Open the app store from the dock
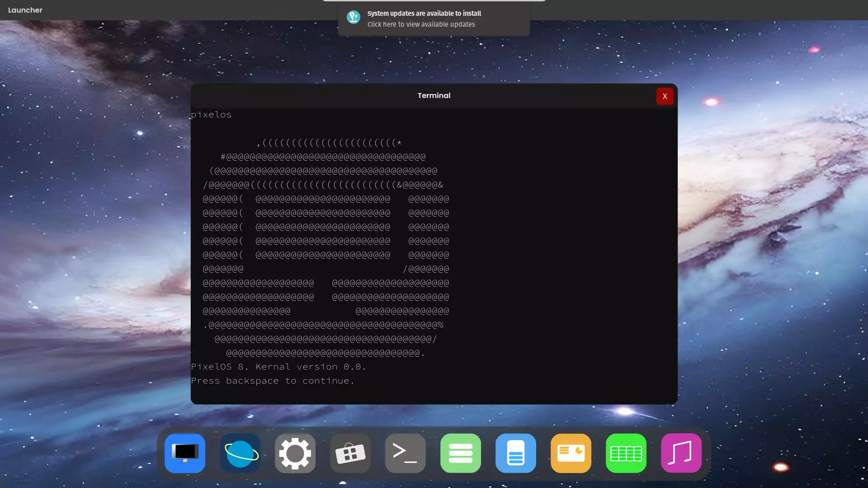Image resolution: width=868 pixels, height=488 pixels. click(350, 453)
